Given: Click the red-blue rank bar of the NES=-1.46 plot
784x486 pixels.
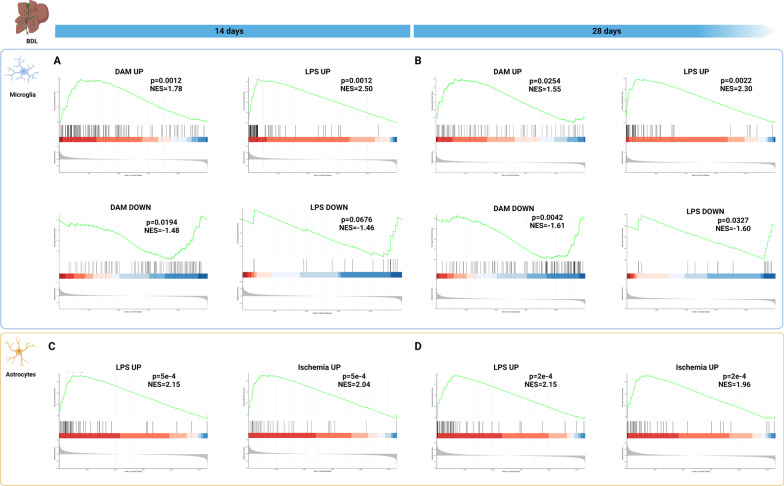Looking at the screenshot, I should [322, 274].
